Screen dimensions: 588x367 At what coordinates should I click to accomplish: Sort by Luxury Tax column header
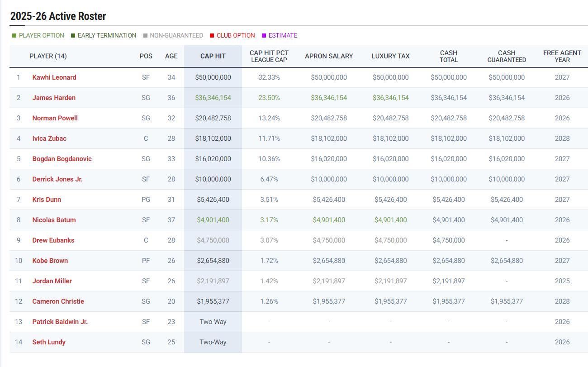[390, 56]
